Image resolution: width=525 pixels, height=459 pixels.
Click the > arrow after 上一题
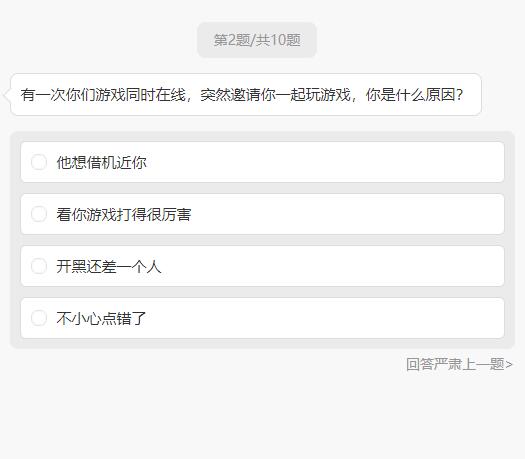tap(509, 364)
